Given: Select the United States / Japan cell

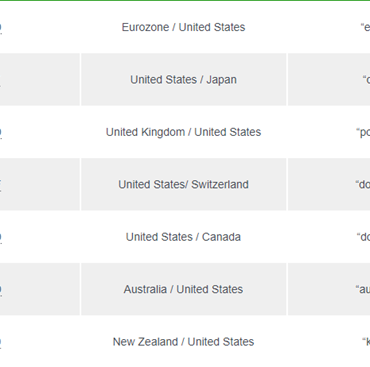Looking at the screenshot, I should [x=183, y=79].
